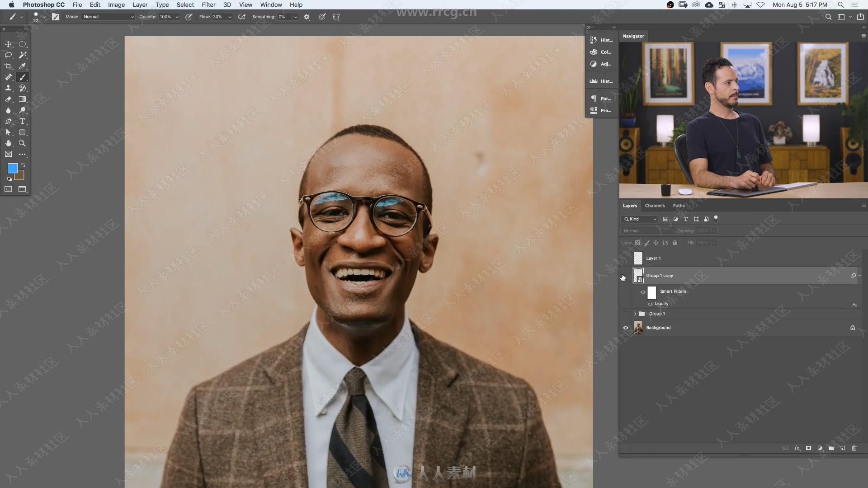
Task: Enable airbrush-style build-up
Action: tap(242, 17)
